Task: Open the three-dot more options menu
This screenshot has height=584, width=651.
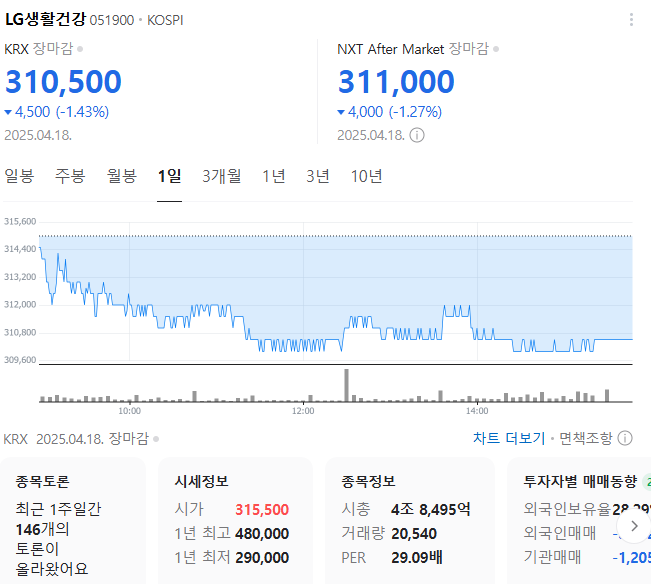Action: [x=631, y=20]
